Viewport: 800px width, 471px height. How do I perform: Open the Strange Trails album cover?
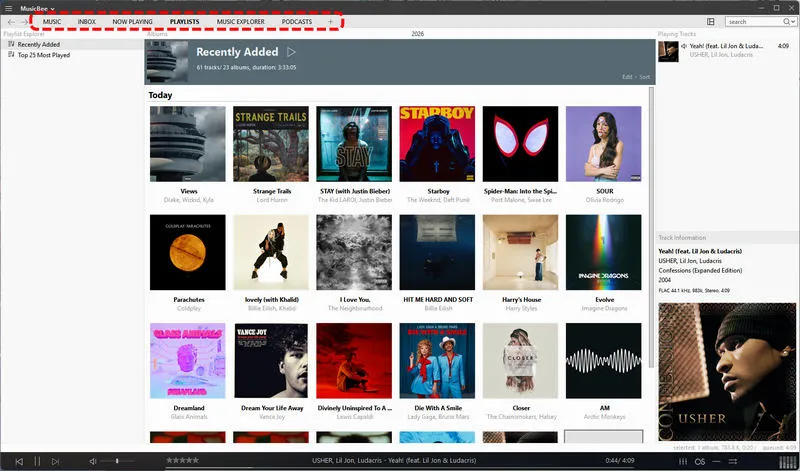click(271, 144)
